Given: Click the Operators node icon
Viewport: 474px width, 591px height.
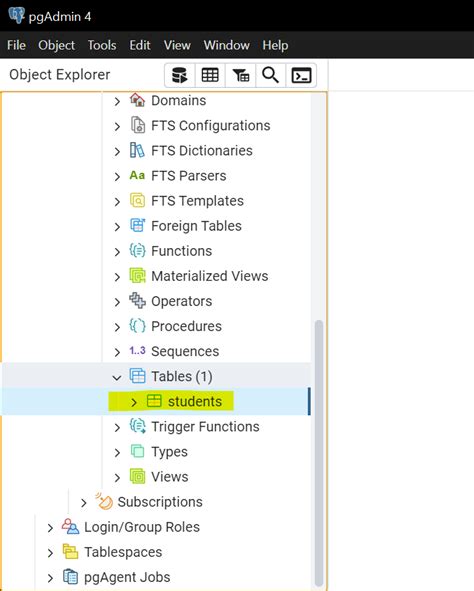Looking at the screenshot, I should point(138,301).
